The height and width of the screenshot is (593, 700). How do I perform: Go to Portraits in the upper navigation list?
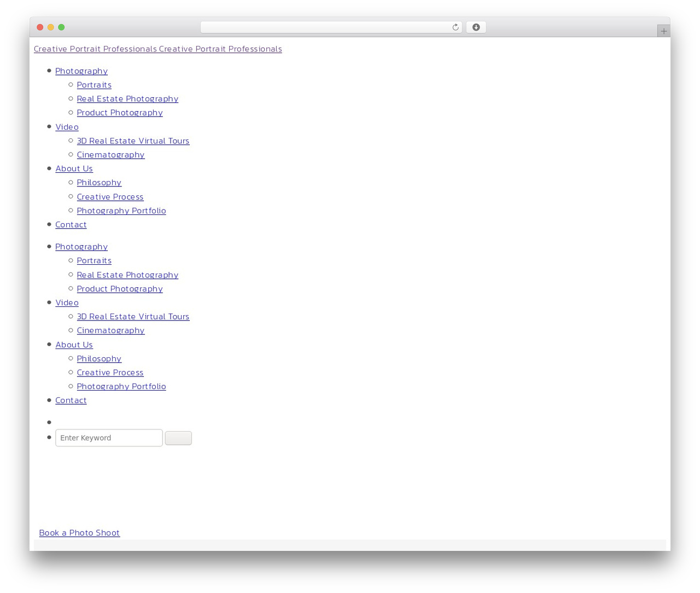94,85
